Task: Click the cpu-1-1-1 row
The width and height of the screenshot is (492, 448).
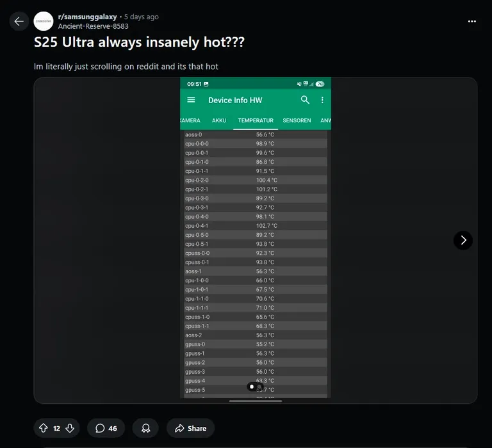Action: click(256, 308)
